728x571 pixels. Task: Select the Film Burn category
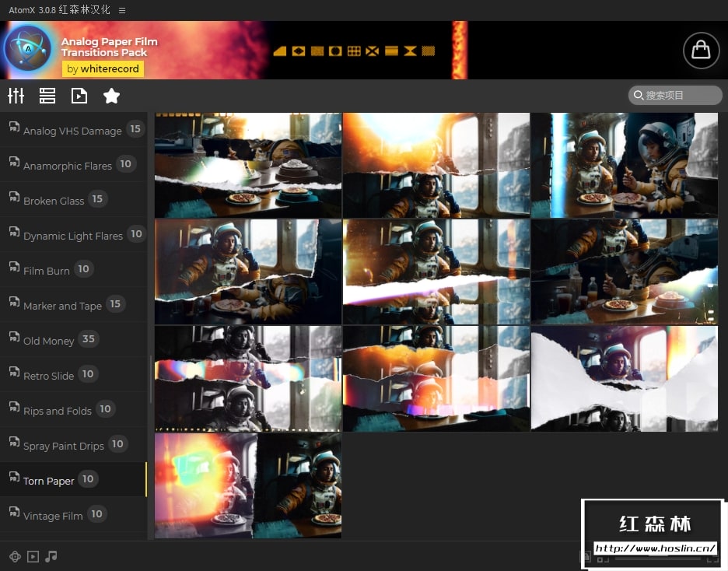point(73,270)
